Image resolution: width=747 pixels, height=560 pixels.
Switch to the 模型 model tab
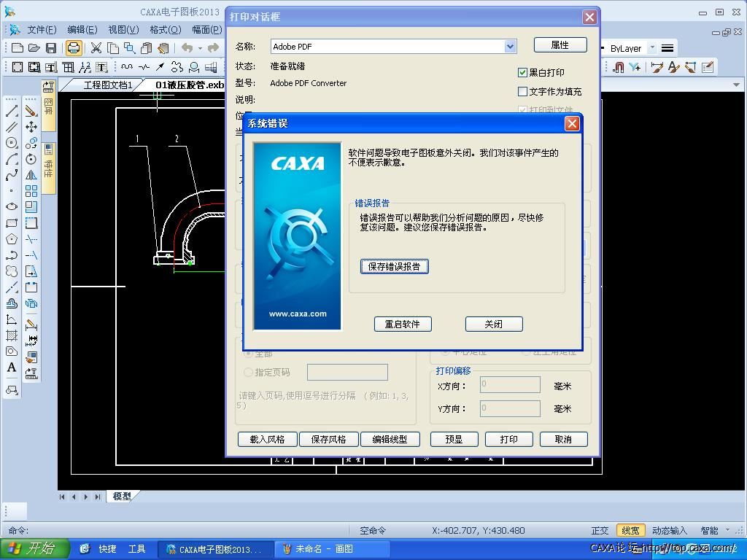[122, 496]
